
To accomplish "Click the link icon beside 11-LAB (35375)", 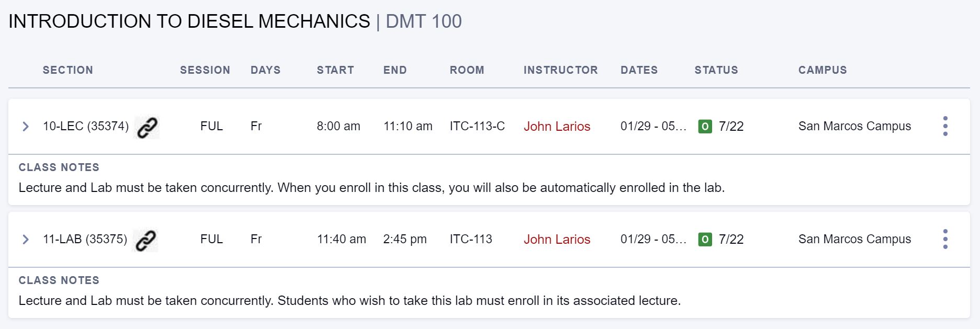I will click(x=145, y=240).
